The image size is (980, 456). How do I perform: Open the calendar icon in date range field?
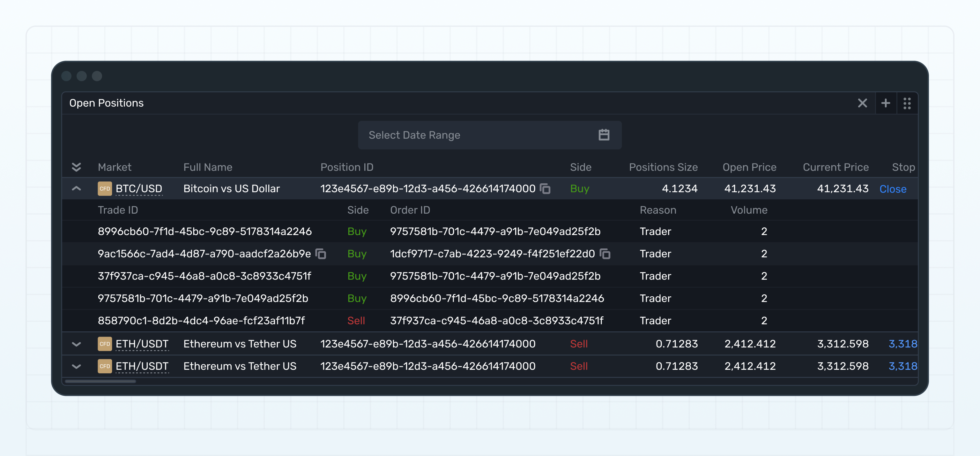click(x=604, y=135)
